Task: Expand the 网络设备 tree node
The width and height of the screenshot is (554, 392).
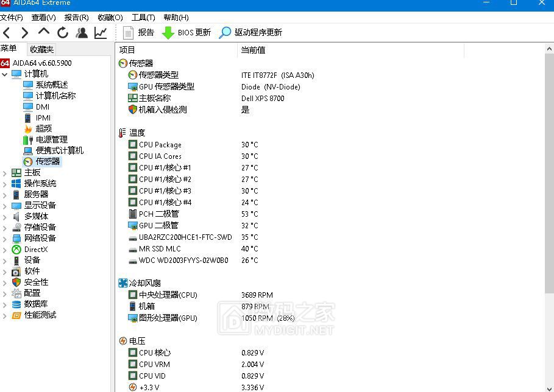Action: (5, 239)
